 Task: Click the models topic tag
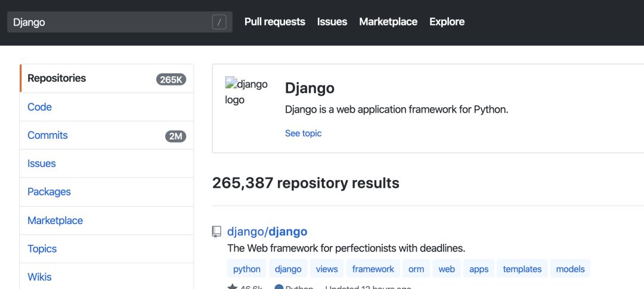point(570,269)
